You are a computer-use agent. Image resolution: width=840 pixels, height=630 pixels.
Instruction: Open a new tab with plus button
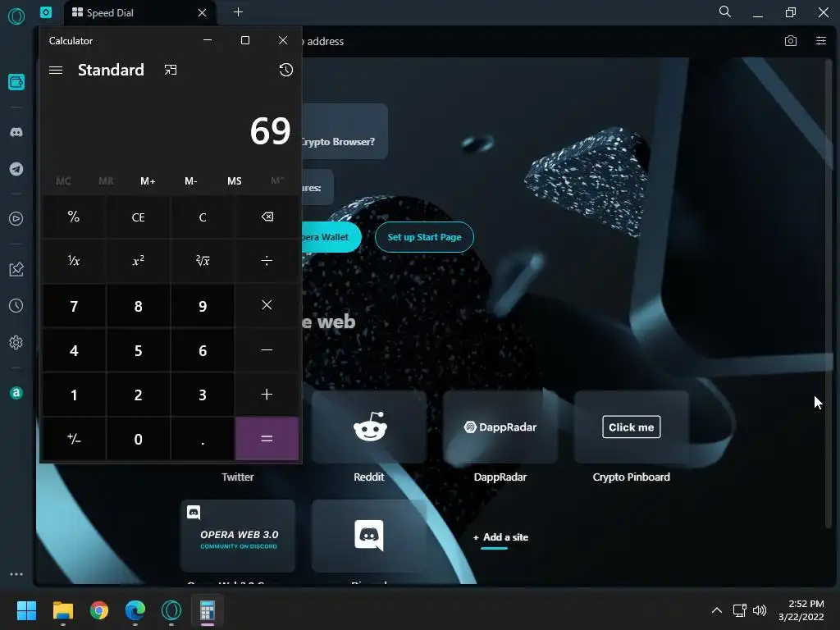tap(239, 11)
